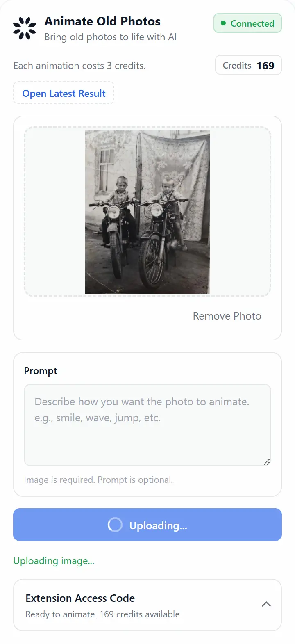Click the "Bring old photos to life" subtitle

pyautogui.click(x=111, y=37)
